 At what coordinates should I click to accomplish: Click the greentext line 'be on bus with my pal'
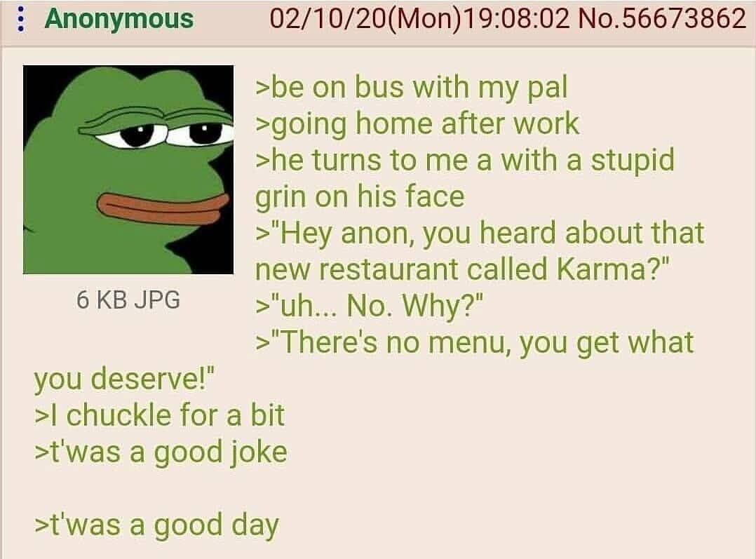click(x=411, y=88)
